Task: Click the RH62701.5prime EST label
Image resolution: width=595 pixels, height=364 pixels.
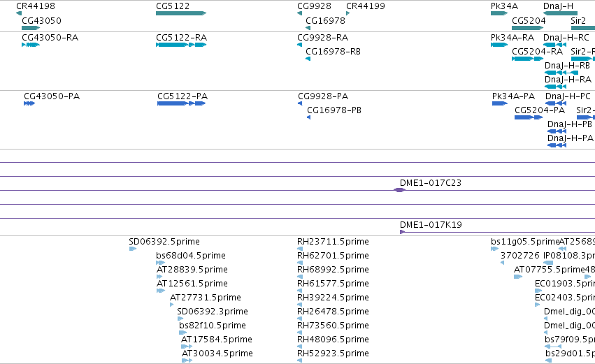Action: (333, 256)
